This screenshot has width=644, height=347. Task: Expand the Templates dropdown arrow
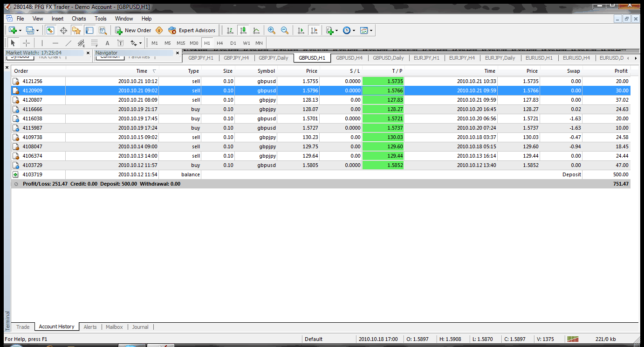tap(371, 30)
